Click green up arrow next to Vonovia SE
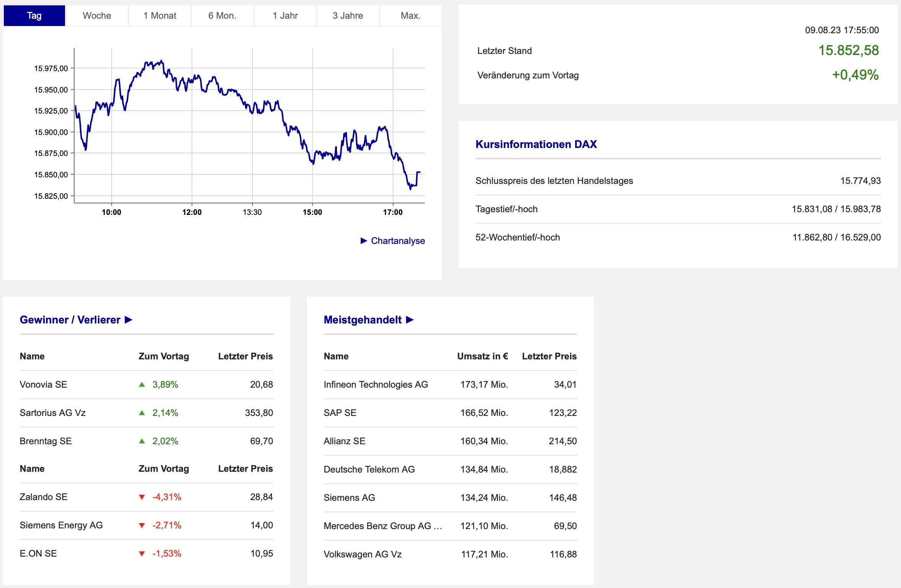This screenshot has height=588, width=901. (x=142, y=385)
